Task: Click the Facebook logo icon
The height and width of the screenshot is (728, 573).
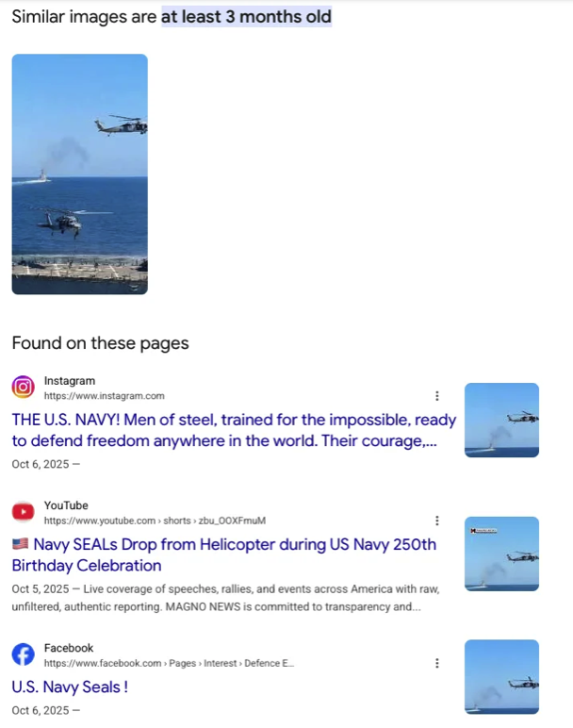Action: pos(24,654)
